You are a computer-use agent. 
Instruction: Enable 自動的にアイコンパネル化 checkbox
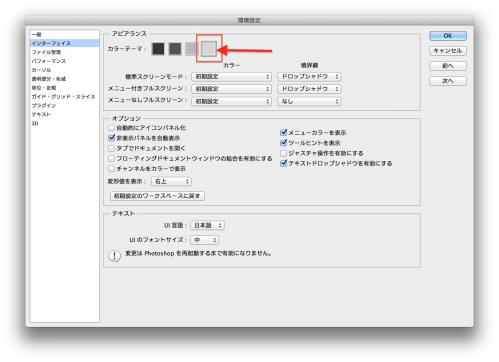coord(112,128)
